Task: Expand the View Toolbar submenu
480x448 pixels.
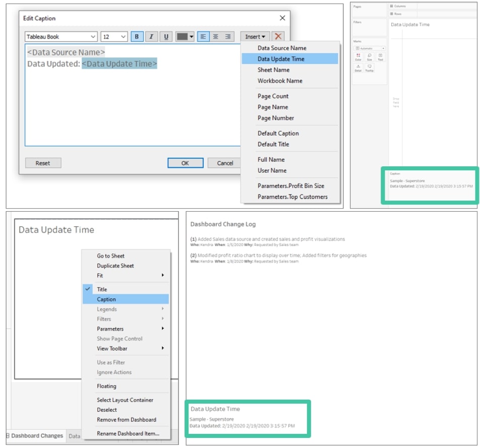Action: tap(126, 348)
